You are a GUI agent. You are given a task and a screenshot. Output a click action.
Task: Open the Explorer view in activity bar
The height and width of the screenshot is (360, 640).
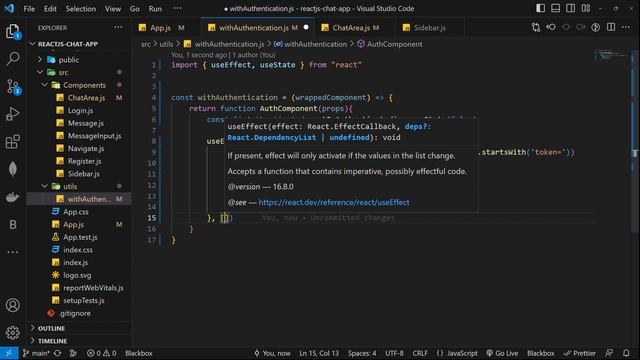pyautogui.click(x=13, y=31)
